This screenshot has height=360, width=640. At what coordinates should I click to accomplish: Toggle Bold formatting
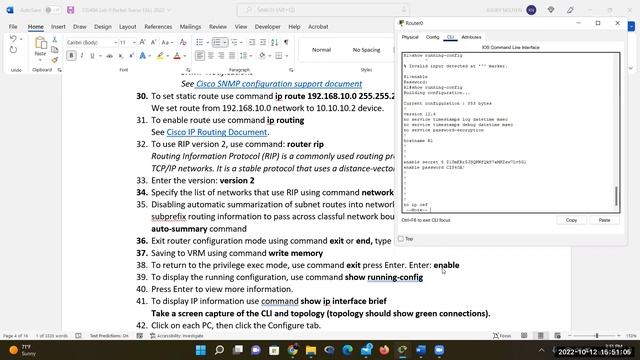(x=71, y=56)
